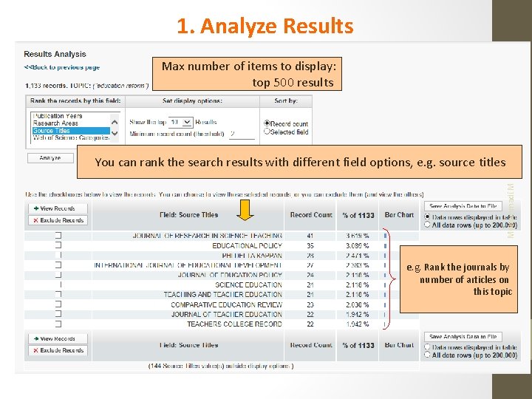
Task: Check the Teachers College Record checkbox
Action: pos(58,324)
